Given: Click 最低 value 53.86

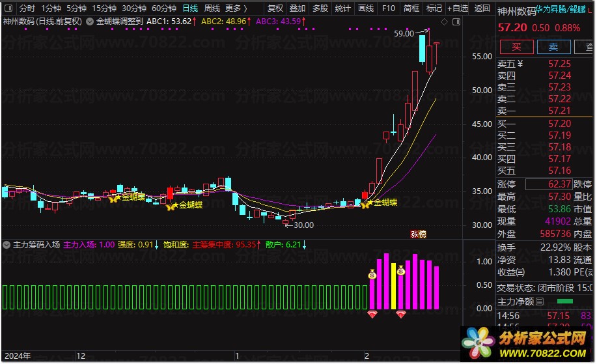Looking at the screenshot, I should [560, 208].
